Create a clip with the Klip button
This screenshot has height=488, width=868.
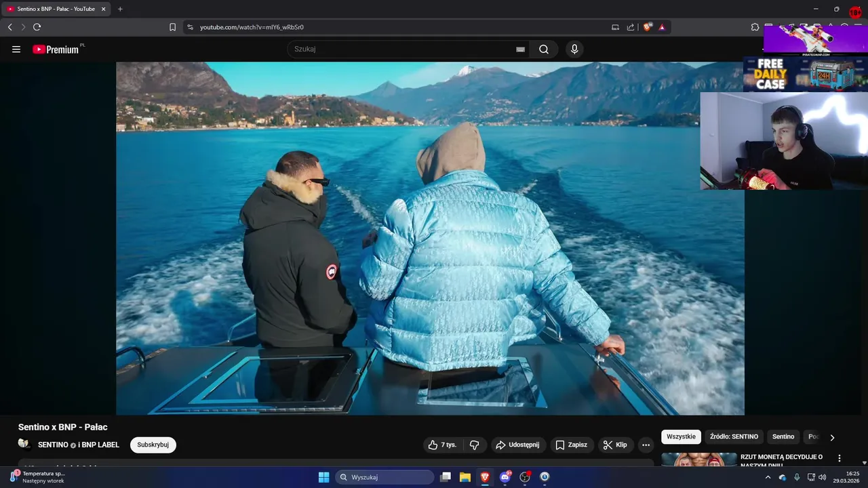[615, 445]
